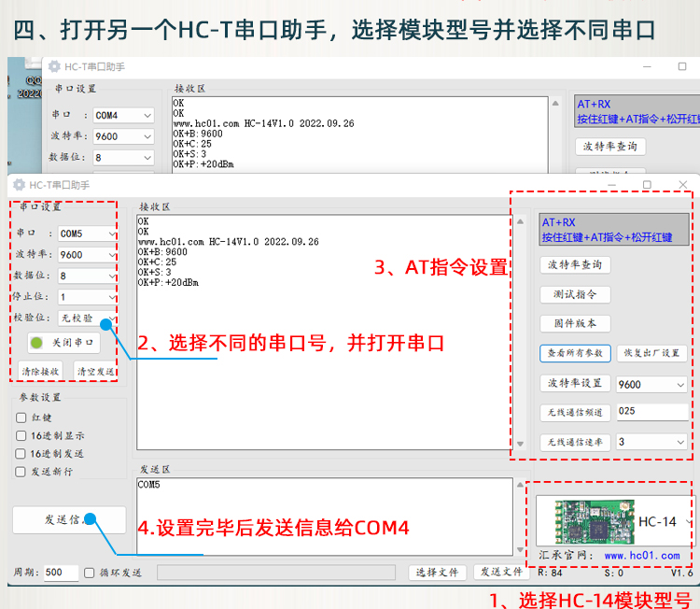The image size is (700, 609).
Task: Open the 数据位 8 dropdown in front window
Action: click(x=88, y=276)
